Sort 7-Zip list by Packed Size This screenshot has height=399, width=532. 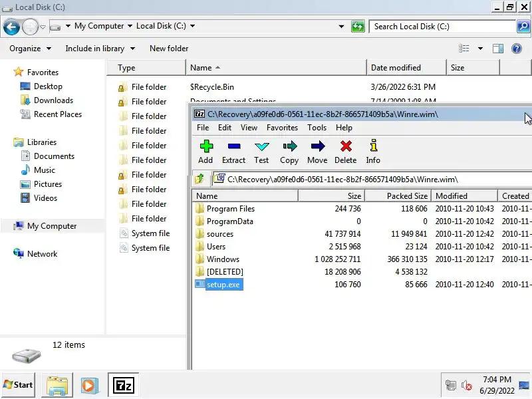pyautogui.click(x=398, y=196)
